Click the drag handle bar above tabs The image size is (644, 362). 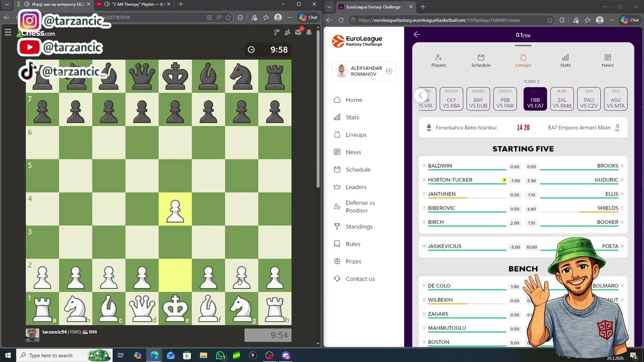(x=523, y=46)
